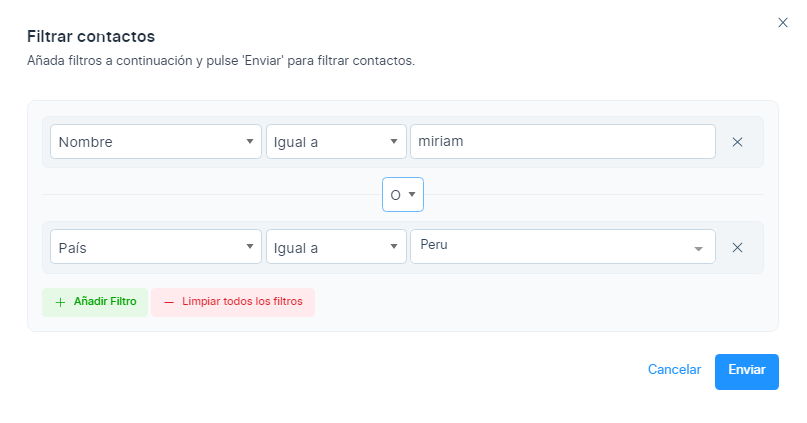Click Limpiar todos los filtros
The image size is (807, 423).
(239, 302)
